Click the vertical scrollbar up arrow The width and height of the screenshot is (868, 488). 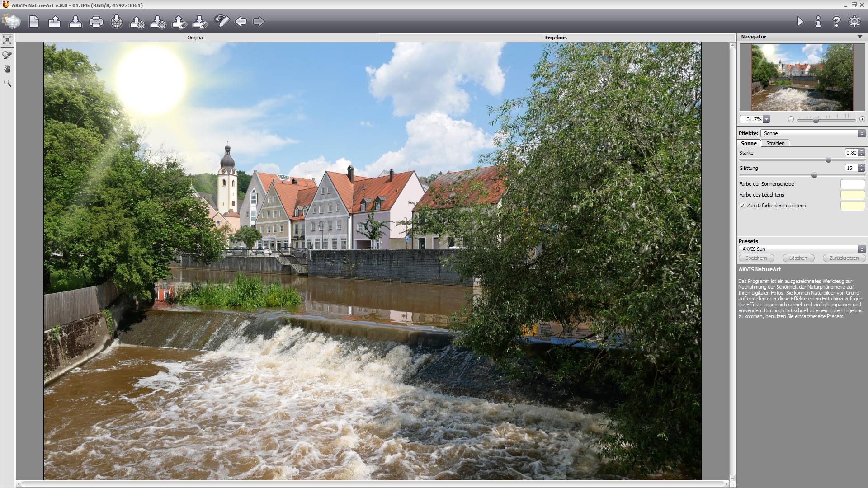pyautogui.click(x=733, y=46)
